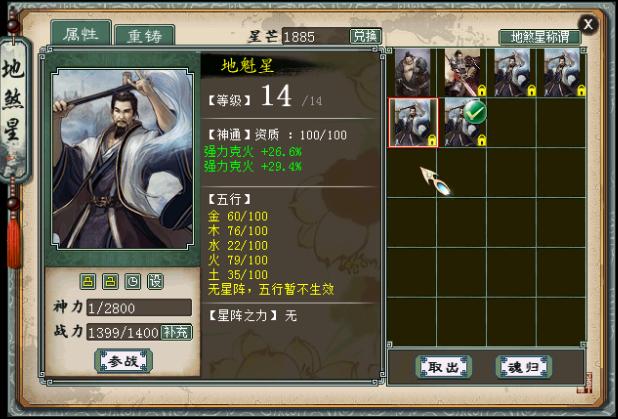Click the open padlock unlock icon

pos(110,281)
